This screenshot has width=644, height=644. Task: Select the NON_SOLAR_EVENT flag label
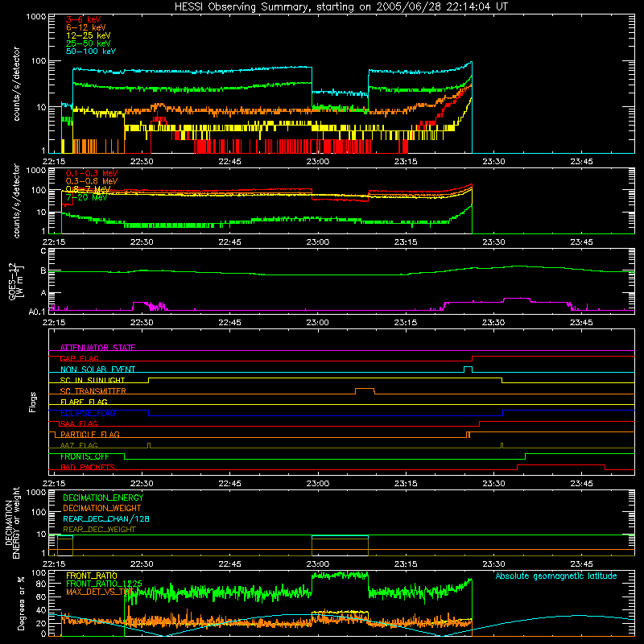(97, 369)
